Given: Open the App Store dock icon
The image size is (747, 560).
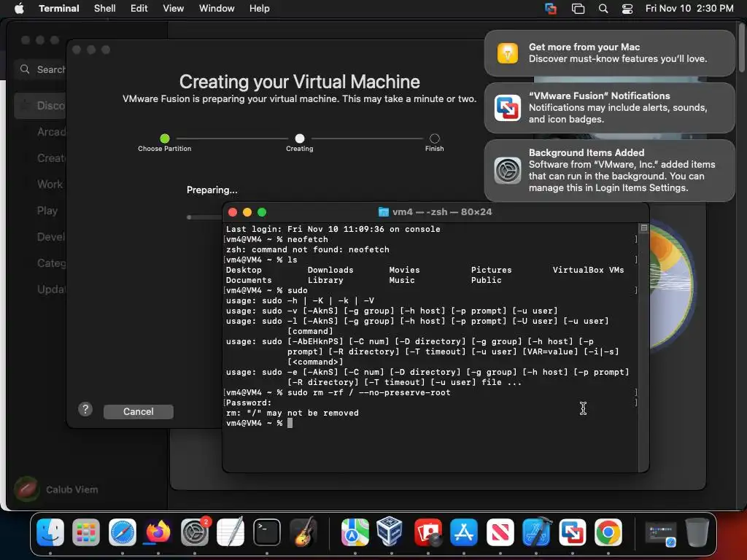Looking at the screenshot, I should [464, 532].
